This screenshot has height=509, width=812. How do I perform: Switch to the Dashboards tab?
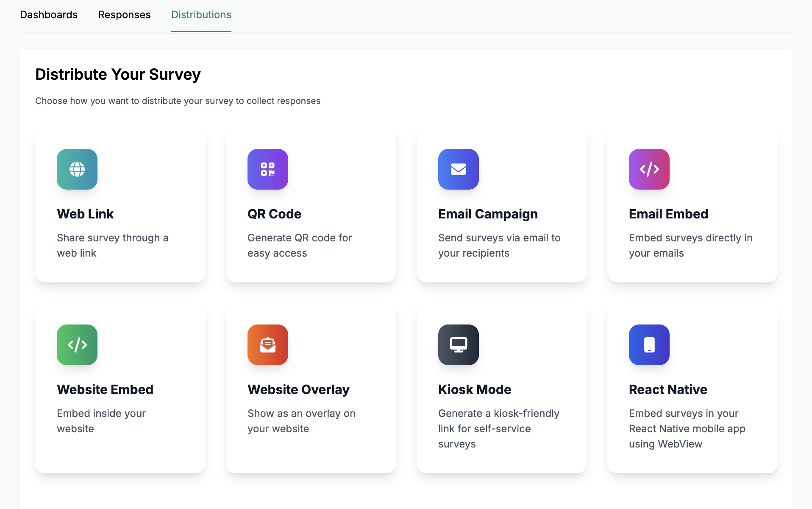click(x=49, y=15)
